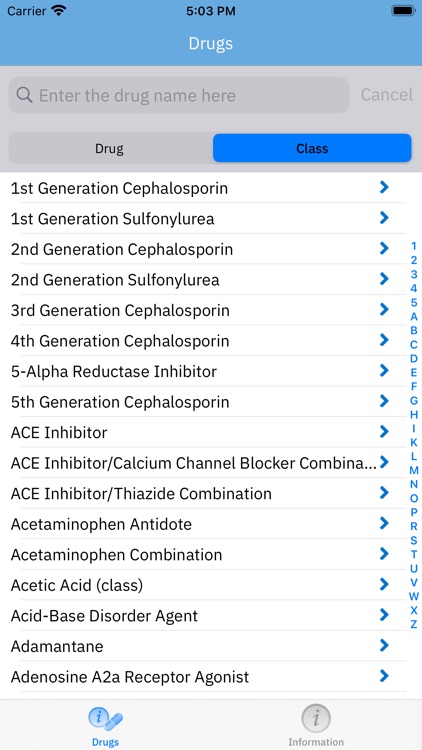This screenshot has width=422, height=750.
Task: Tap chevron for 5-Alpha Reductase Inhibitor
Action: (384, 371)
